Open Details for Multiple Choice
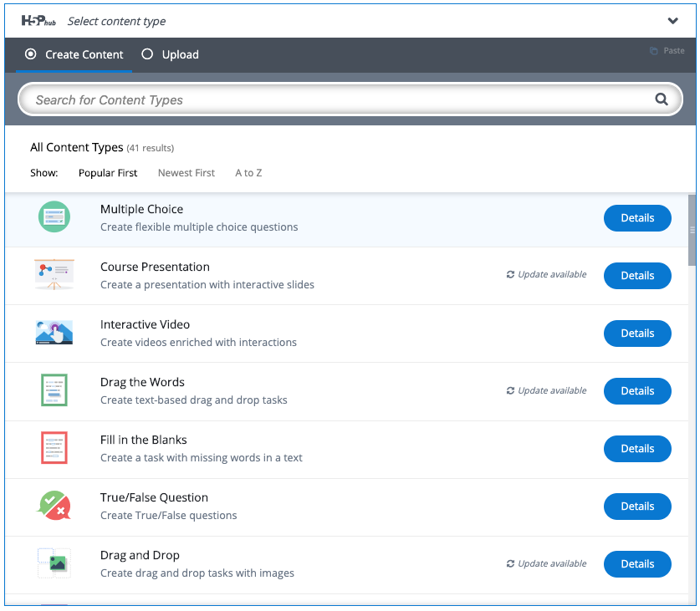 click(x=637, y=218)
